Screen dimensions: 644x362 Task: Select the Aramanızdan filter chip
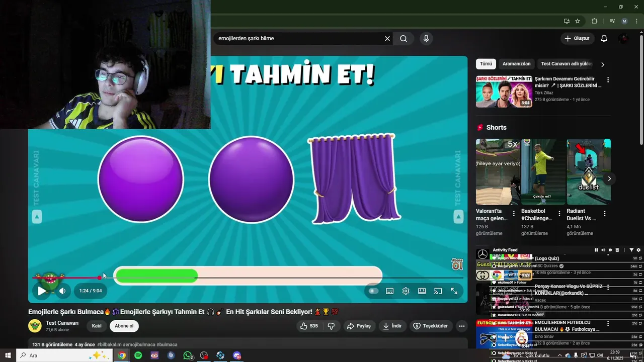(x=516, y=64)
